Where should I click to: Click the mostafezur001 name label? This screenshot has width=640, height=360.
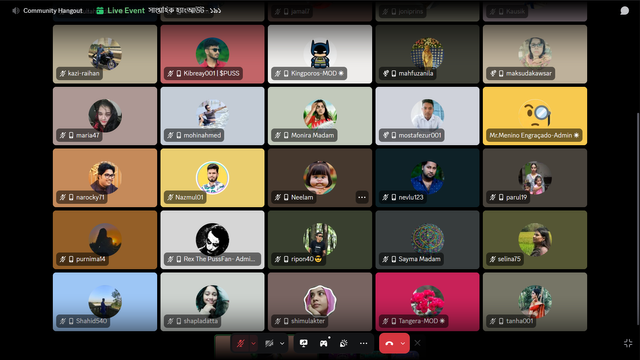420,135
